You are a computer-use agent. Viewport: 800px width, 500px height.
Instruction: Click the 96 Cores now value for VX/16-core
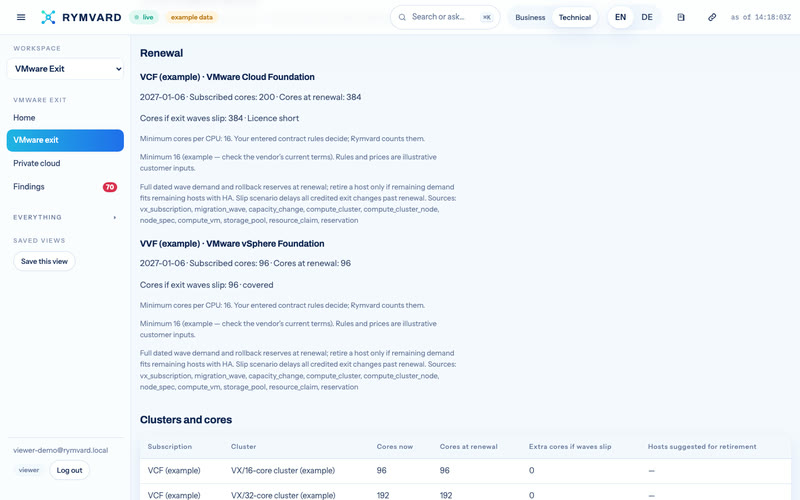click(382, 470)
